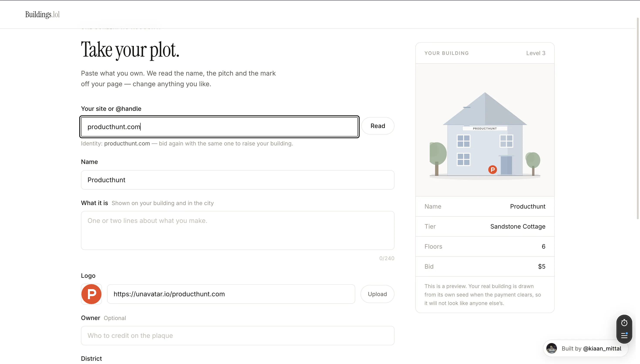This screenshot has height=364, width=640.
Task: Click the Product Hunt logo preview thumbnail
Action: (x=91, y=294)
